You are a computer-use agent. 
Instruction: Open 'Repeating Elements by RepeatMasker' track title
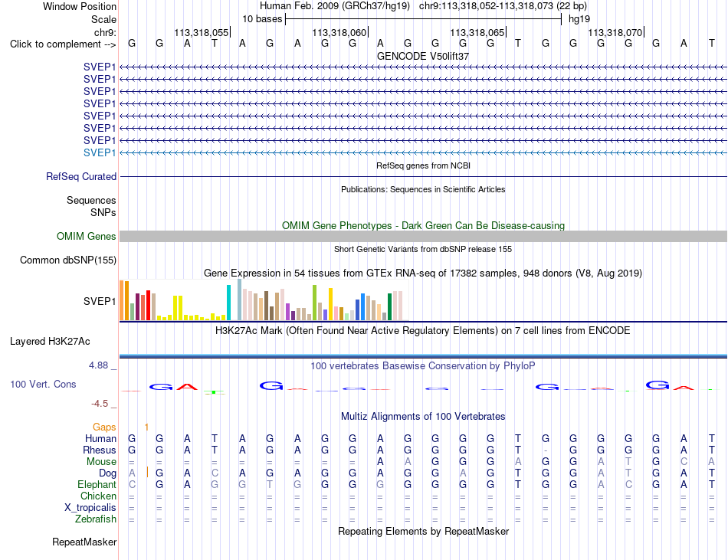tap(423, 532)
